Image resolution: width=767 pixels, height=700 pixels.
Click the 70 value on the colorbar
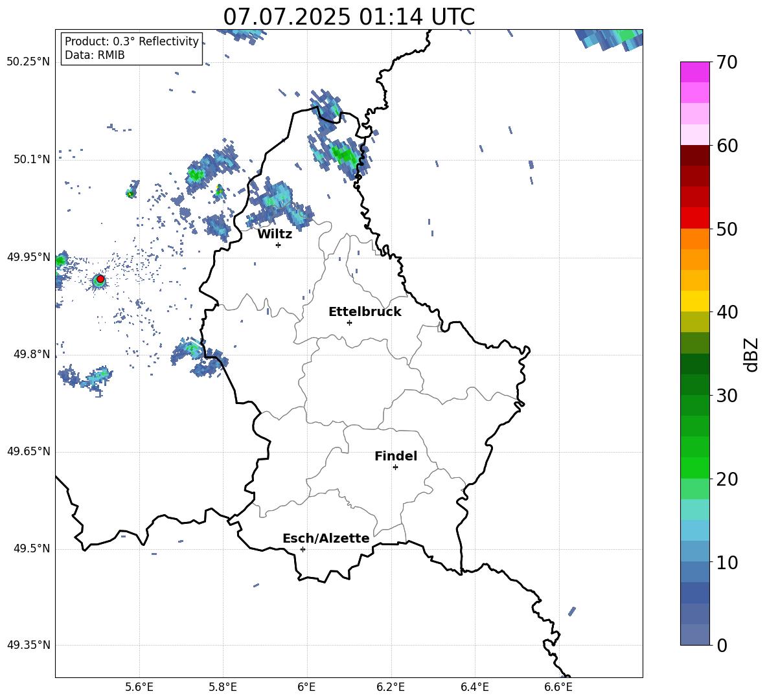pyautogui.click(x=727, y=63)
